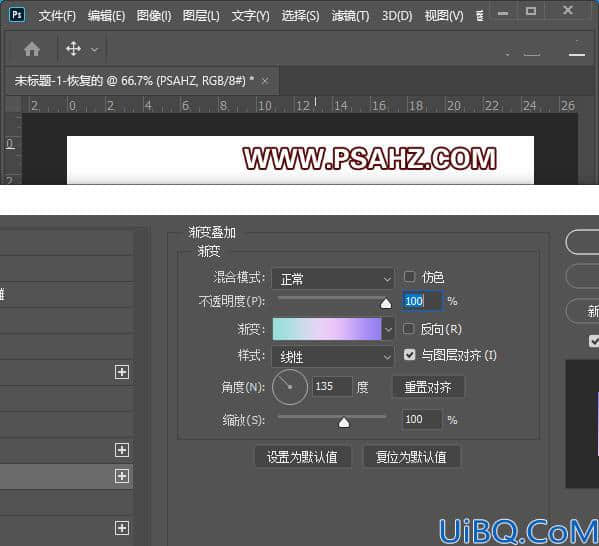Open the 编辑(E) menu
This screenshot has width=599, height=546.
pyautogui.click(x=107, y=16)
